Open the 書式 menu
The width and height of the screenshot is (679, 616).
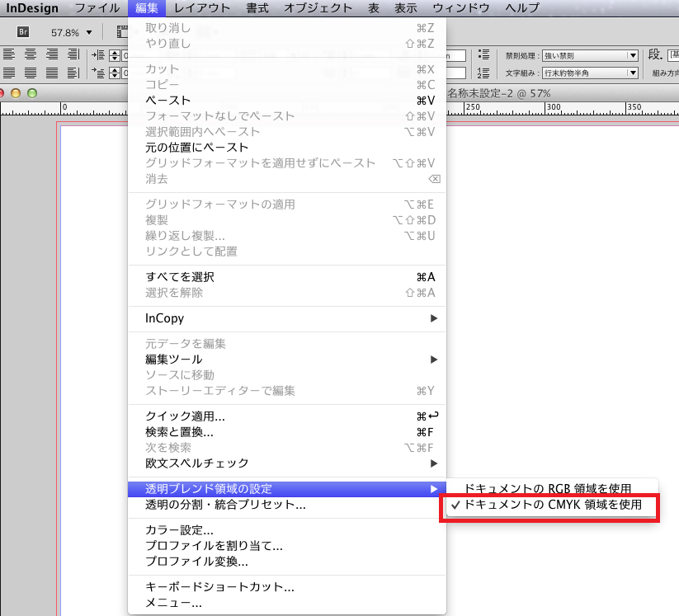click(257, 8)
